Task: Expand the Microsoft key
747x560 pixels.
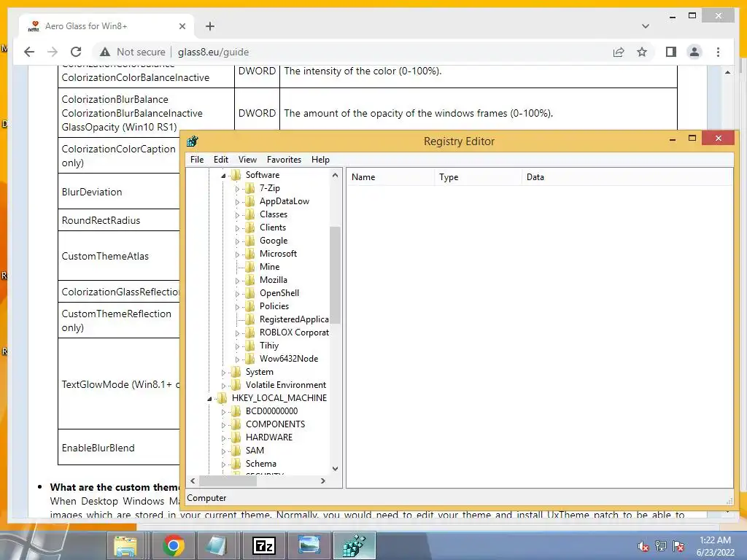Action: click(x=237, y=254)
